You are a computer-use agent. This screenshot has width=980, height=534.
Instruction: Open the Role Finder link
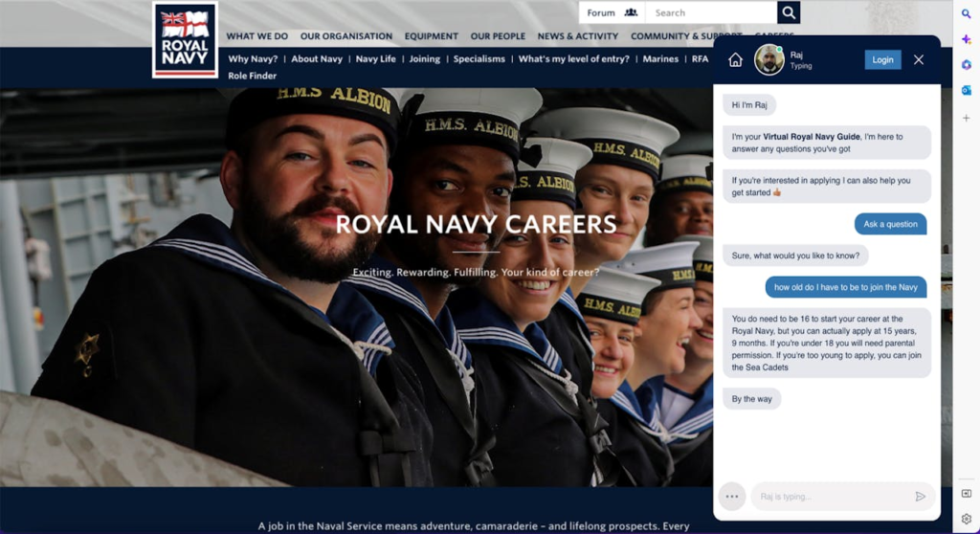click(252, 76)
